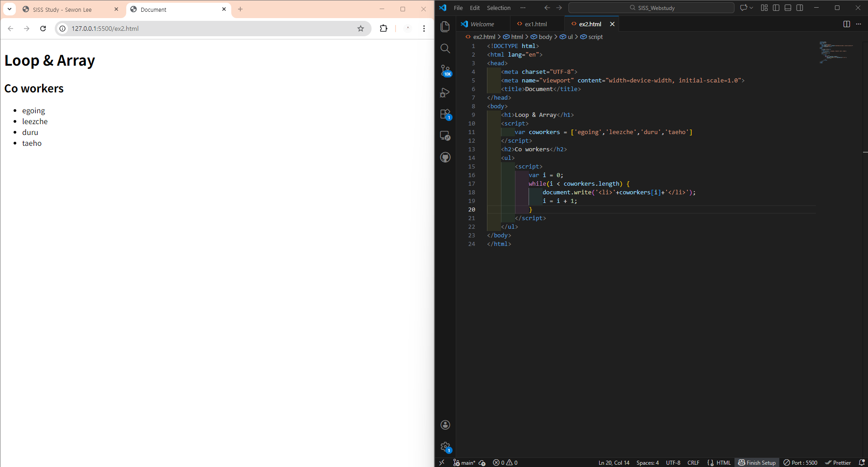Open the Explorer view in activity bar
The width and height of the screenshot is (868, 467).
[445, 27]
